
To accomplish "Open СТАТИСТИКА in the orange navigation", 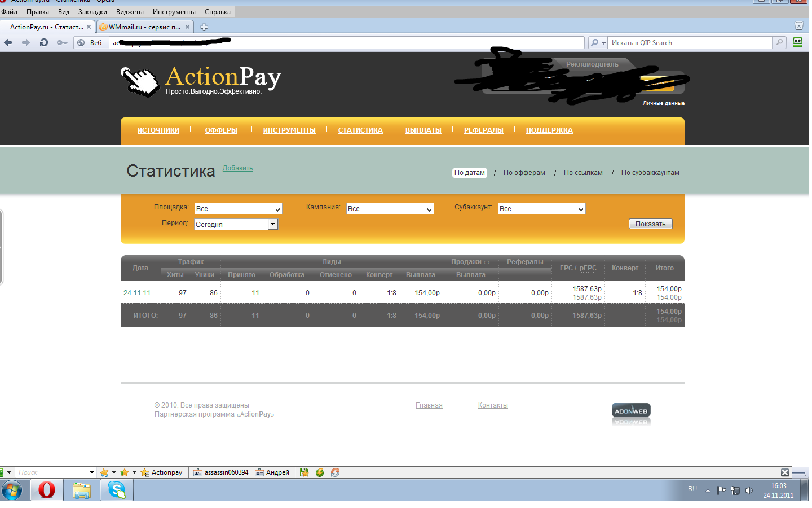I will pyautogui.click(x=360, y=130).
